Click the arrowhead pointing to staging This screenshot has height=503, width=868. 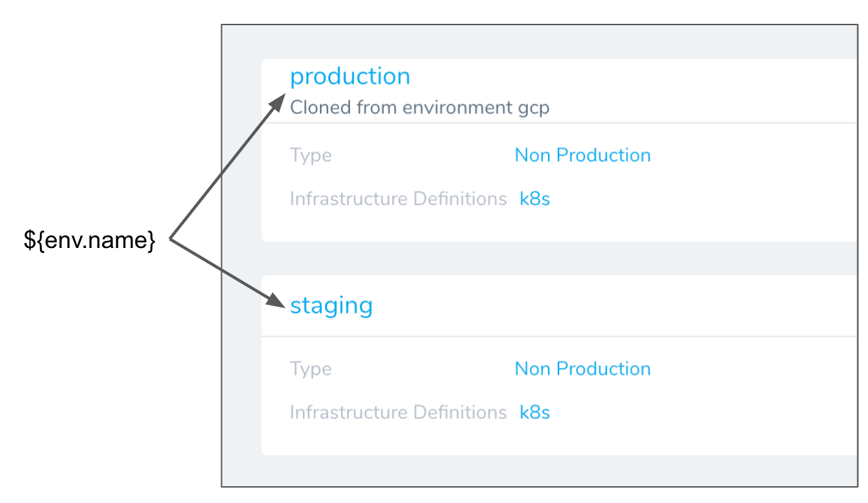point(278,301)
